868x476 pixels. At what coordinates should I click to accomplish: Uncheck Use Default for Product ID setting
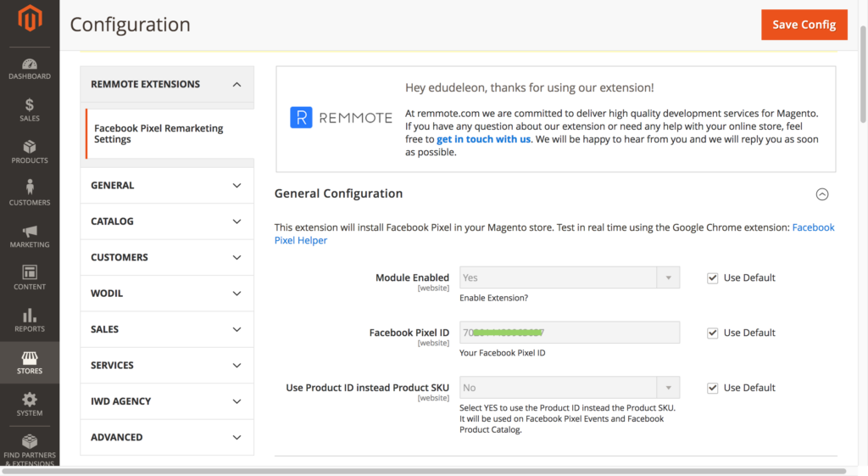point(712,388)
